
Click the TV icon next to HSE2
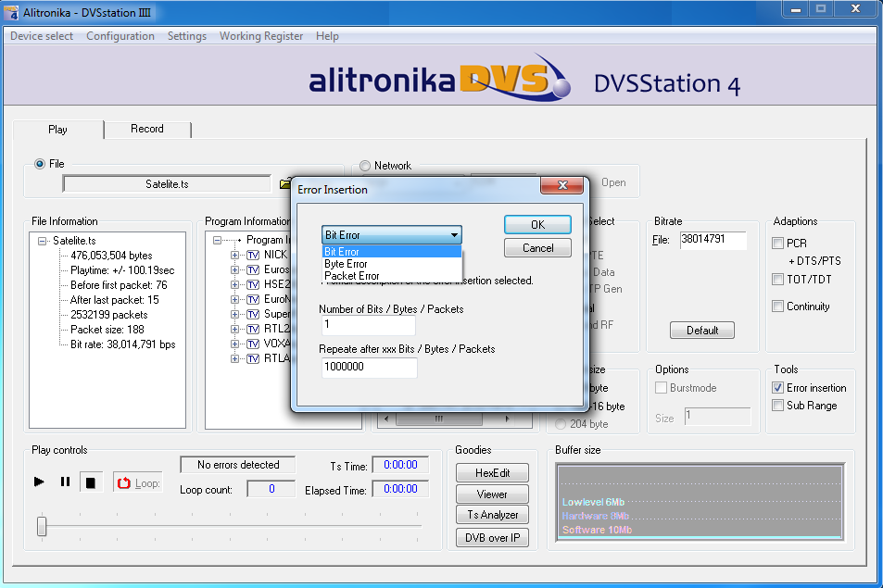(x=253, y=284)
